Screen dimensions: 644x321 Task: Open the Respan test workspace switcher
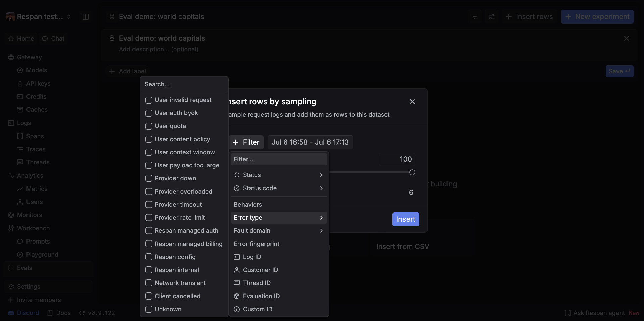39,17
